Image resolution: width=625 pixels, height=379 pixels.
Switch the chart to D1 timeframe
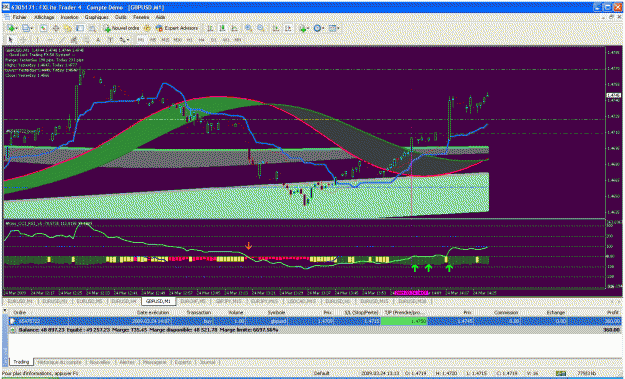pyautogui.click(x=214, y=39)
